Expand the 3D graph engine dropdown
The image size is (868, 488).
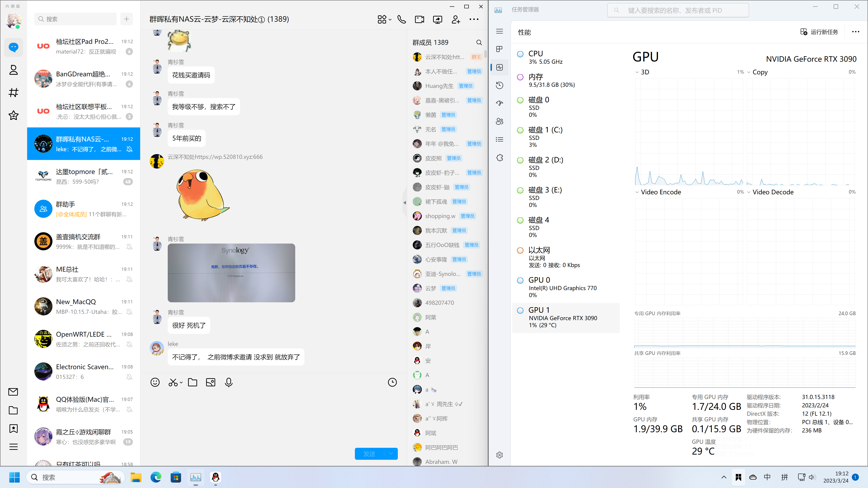pyautogui.click(x=637, y=72)
